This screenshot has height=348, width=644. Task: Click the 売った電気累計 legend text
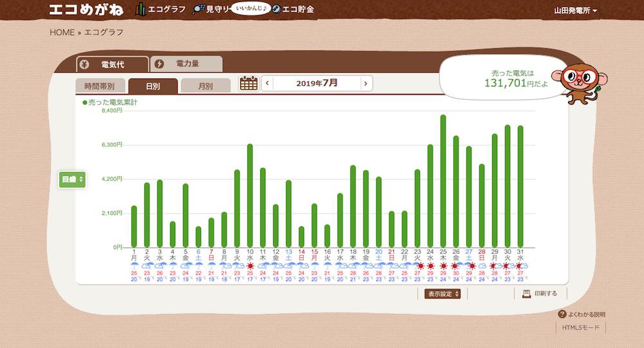(x=113, y=102)
